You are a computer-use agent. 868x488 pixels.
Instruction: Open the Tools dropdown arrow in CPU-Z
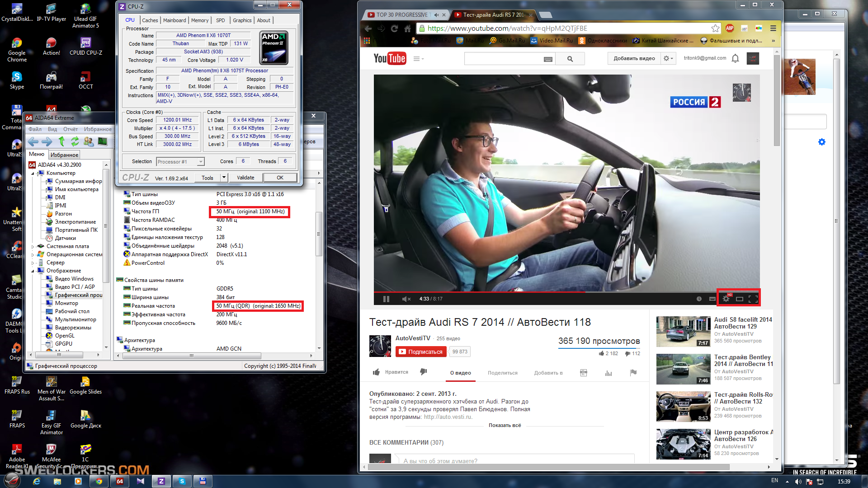[224, 178]
